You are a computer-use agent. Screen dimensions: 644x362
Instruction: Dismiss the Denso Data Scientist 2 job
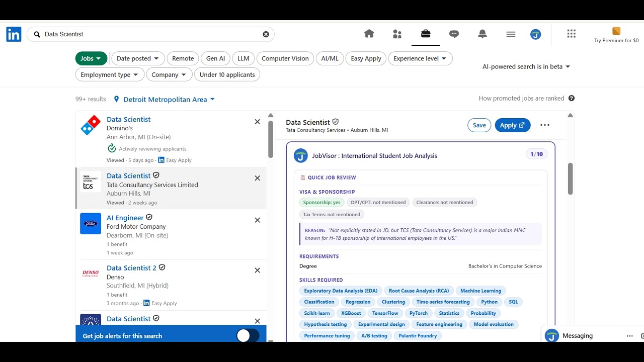[x=258, y=270]
